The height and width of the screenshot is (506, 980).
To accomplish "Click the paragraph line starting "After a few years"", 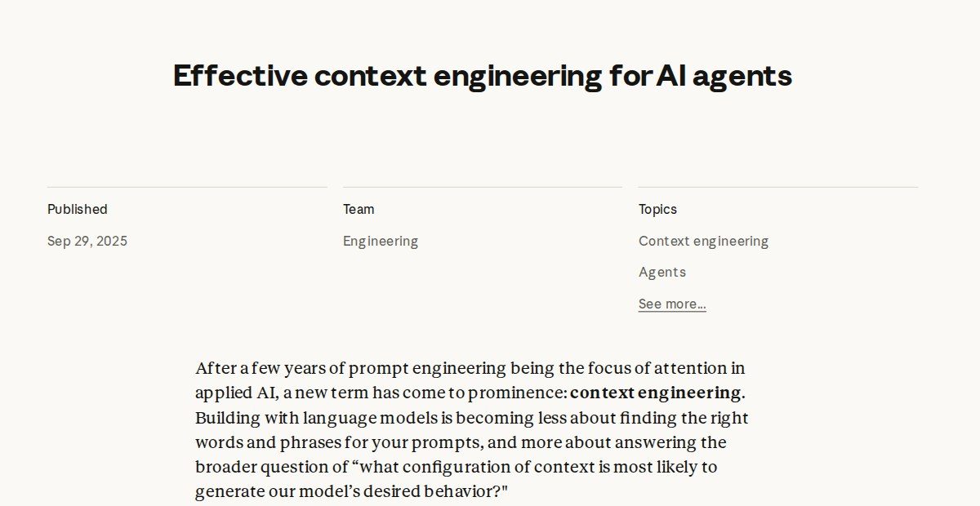I will coord(470,368).
